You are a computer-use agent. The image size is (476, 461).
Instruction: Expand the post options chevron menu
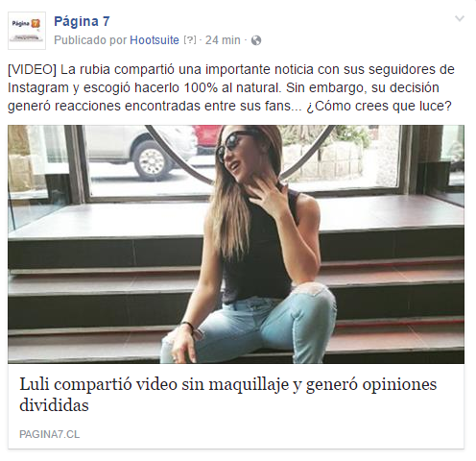click(x=460, y=18)
